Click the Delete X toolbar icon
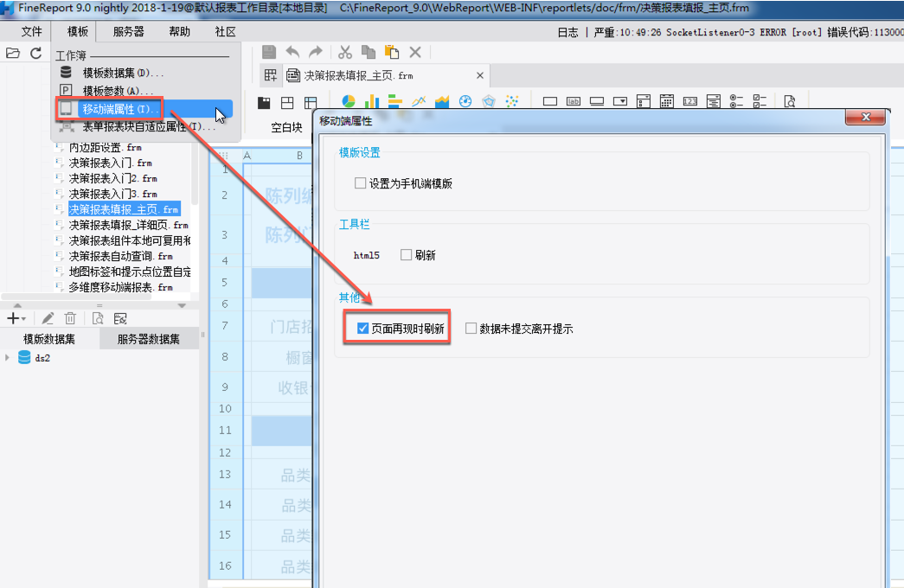The width and height of the screenshot is (904, 588). (415, 53)
